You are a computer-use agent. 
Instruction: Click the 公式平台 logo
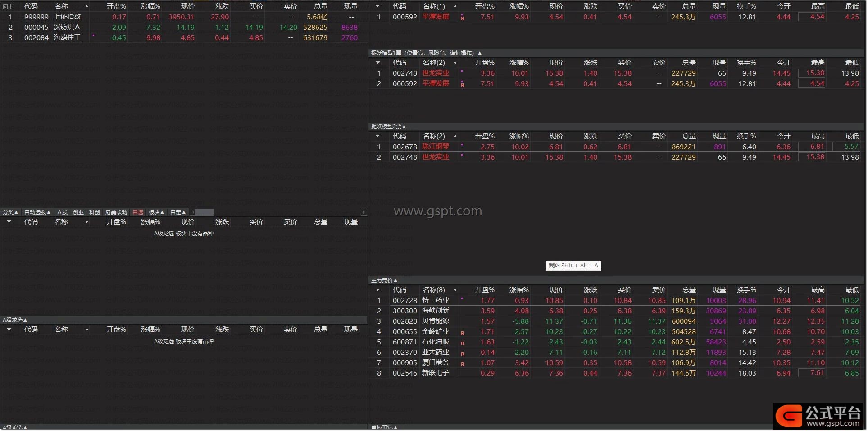(x=820, y=416)
